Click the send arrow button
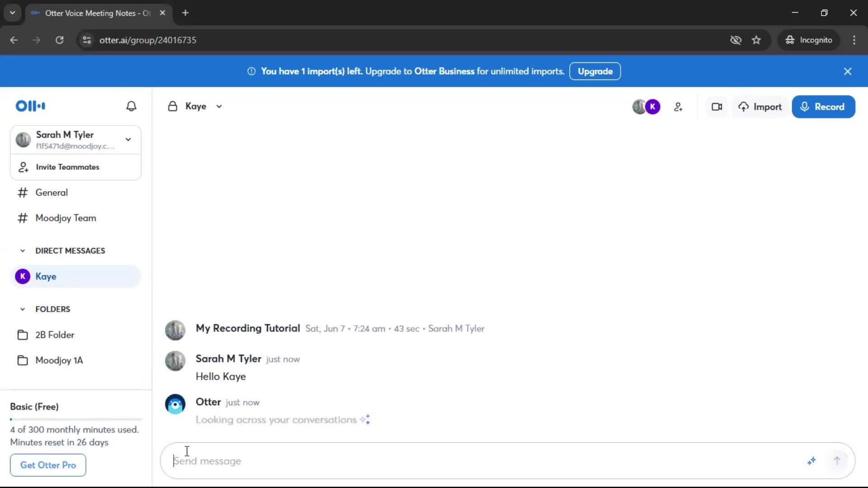Viewport: 868px width, 488px height. [837, 461]
